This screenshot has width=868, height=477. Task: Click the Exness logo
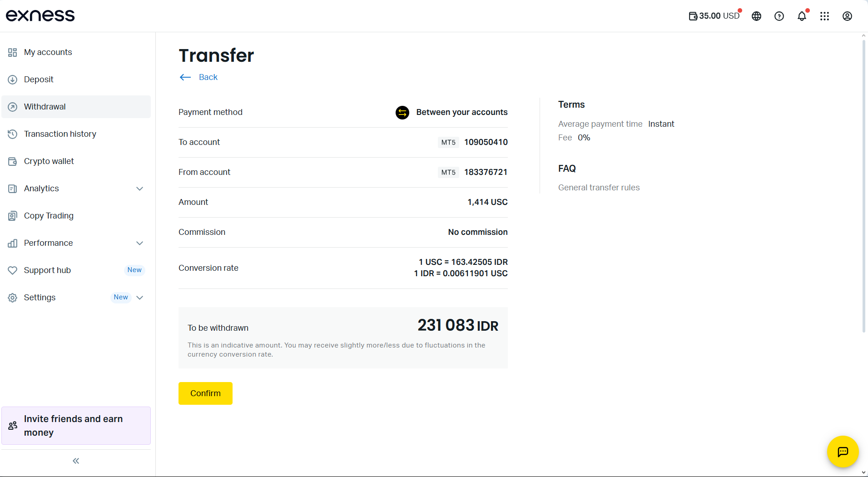(x=40, y=15)
